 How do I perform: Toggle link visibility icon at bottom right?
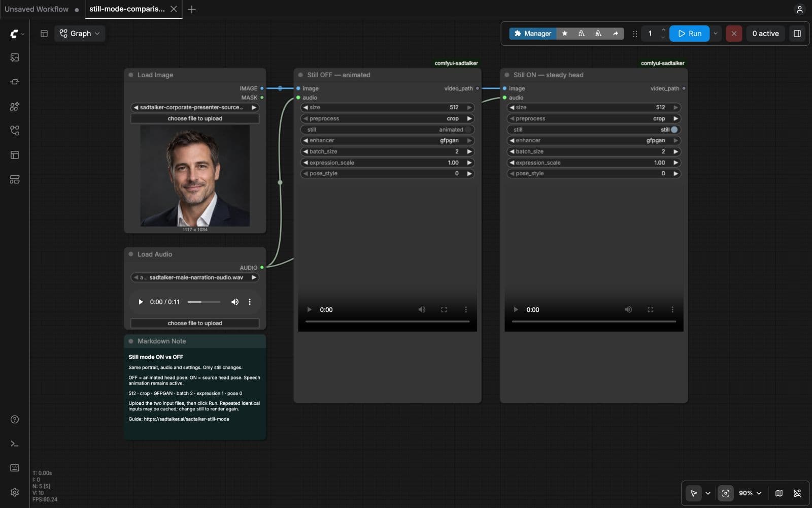[797, 493]
